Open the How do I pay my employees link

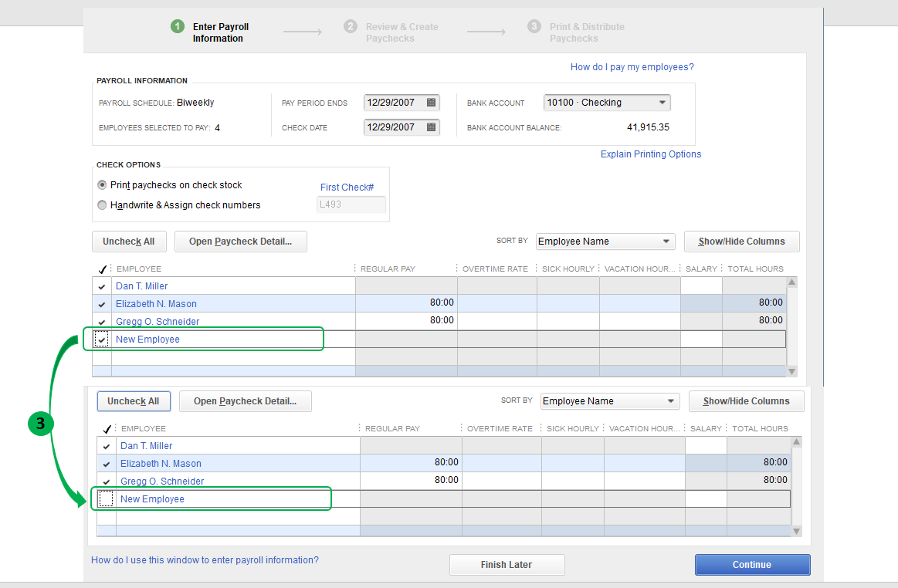coord(632,67)
